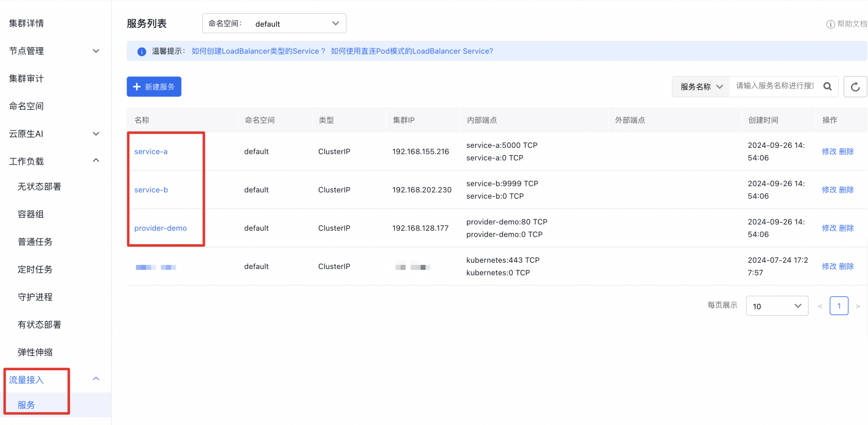Collapse the 流量接入 sidebar menu
The height and width of the screenshot is (425, 868).
pyautogui.click(x=96, y=379)
